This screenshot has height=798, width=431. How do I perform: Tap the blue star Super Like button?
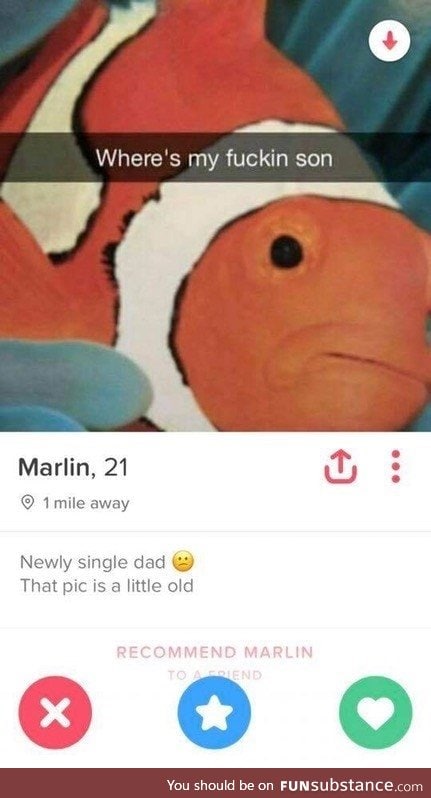tap(214, 712)
